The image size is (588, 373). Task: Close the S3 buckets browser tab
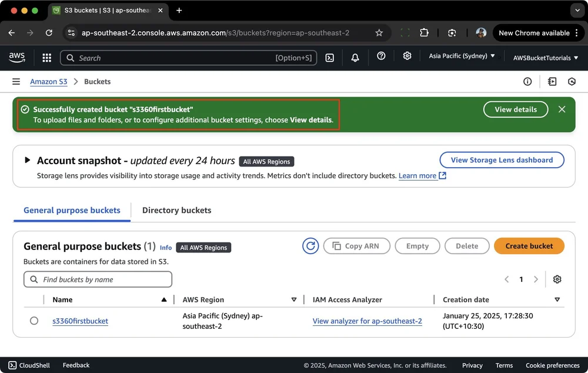161,11
